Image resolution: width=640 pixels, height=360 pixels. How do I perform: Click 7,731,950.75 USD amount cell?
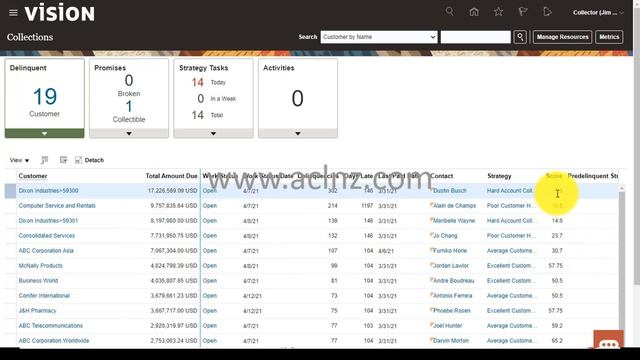tap(173, 236)
